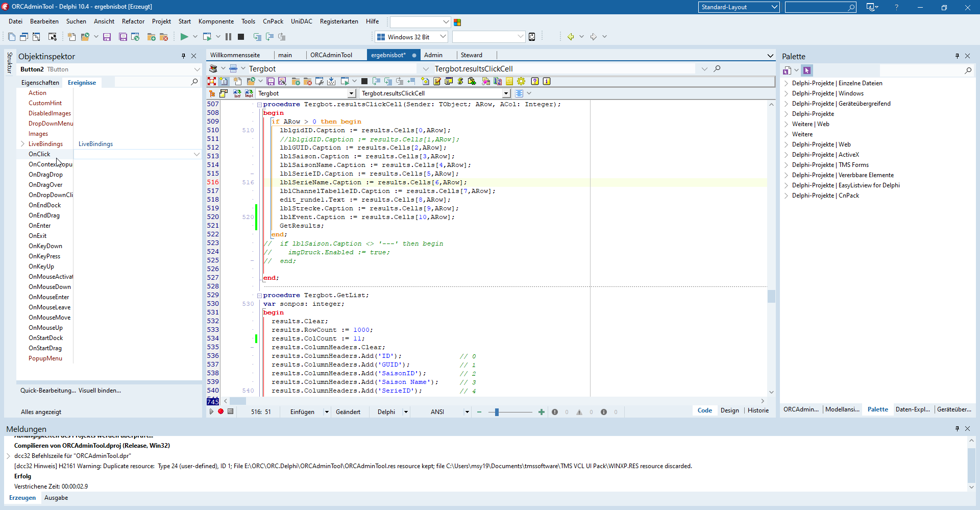Switch to the Admin editor tab
The image size is (980, 510).
point(433,55)
